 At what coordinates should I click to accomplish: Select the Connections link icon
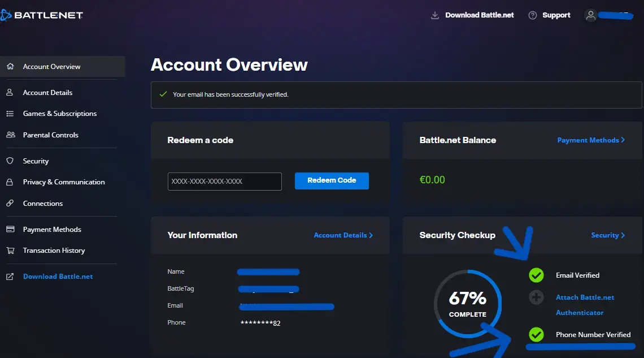click(10, 203)
